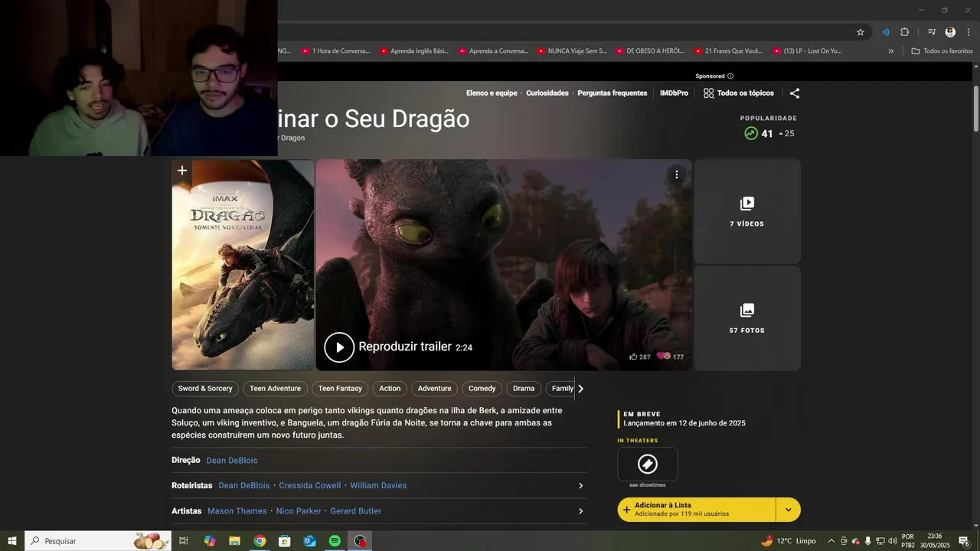
Task: Open Task View on the taskbar
Action: [x=184, y=541]
